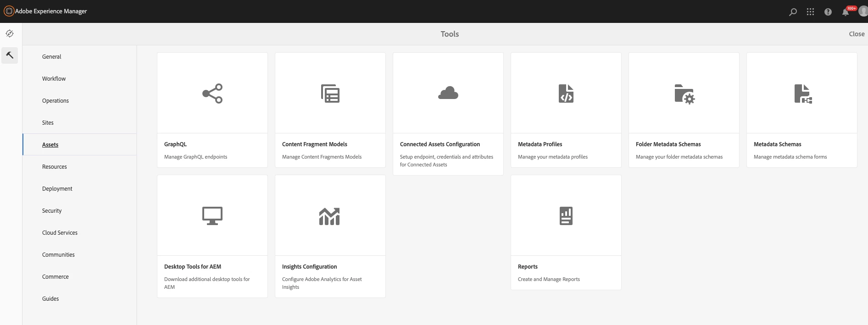This screenshot has height=325, width=868.
Task: Click the Tools heading text
Action: 450,34
